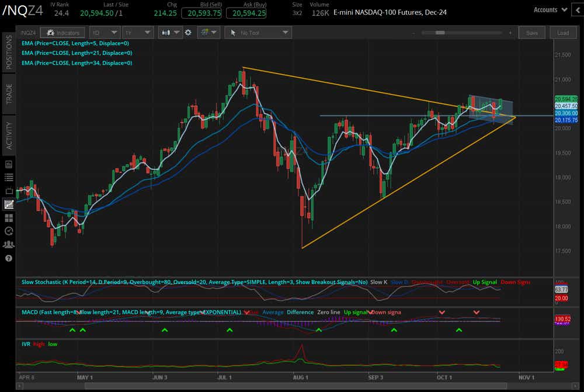This screenshot has width=584, height=392.
Task: Open the chart layout grid dropdown
Action: pos(208,33)
